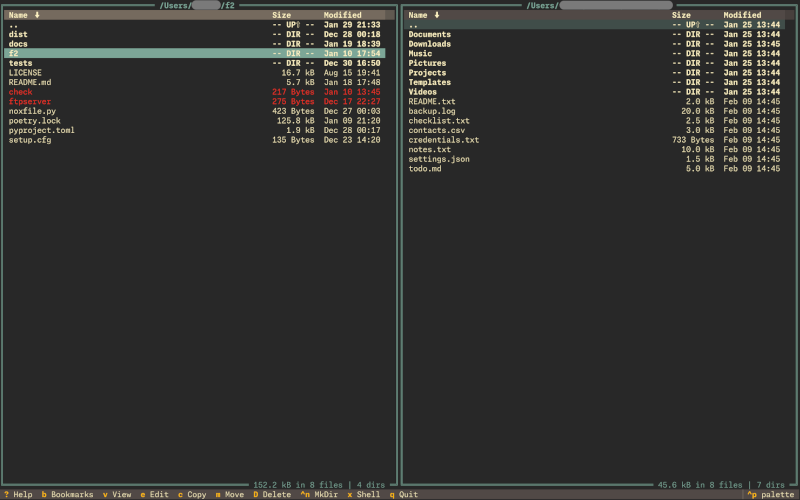Select the todo.md file
Screen dimensions: 800x500
pyautogui.click(x=594, y=169)
